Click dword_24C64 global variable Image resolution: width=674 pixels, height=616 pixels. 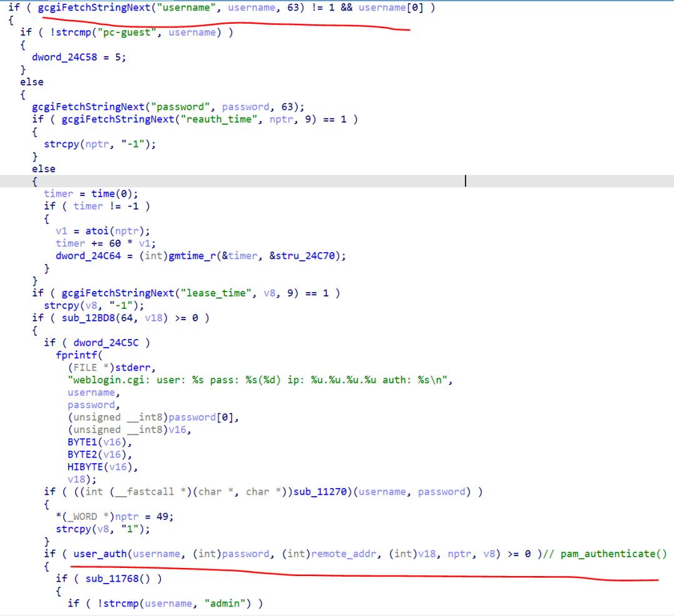pyautogui.click(x=88, y=256)
